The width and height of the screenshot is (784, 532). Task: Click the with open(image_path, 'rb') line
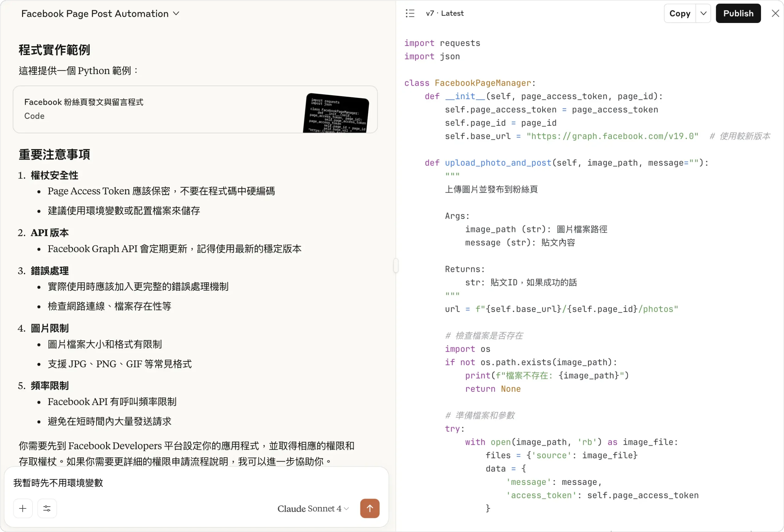point(571,442)
